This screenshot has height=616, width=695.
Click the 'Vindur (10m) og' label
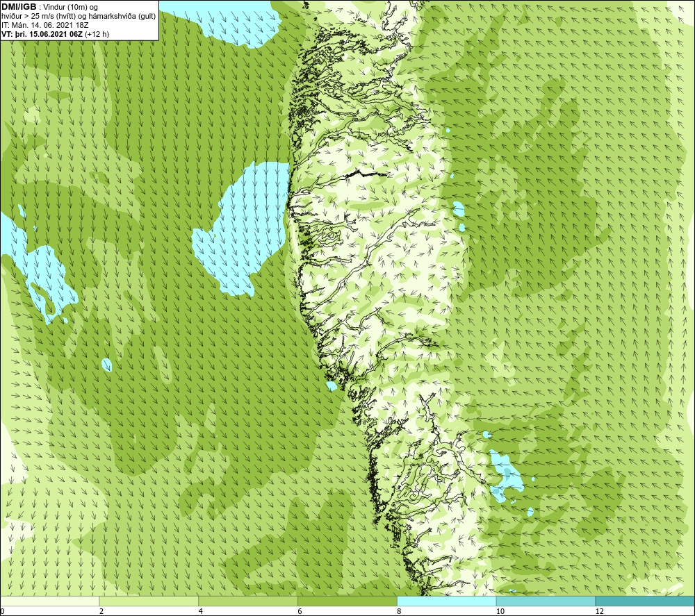click(71, 8)
